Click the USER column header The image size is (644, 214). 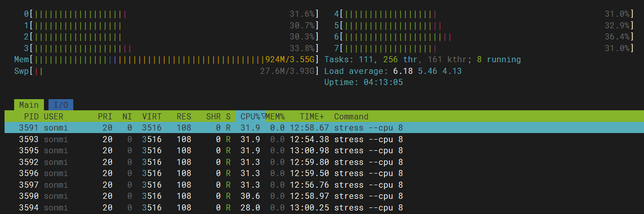tap(54, 116)
